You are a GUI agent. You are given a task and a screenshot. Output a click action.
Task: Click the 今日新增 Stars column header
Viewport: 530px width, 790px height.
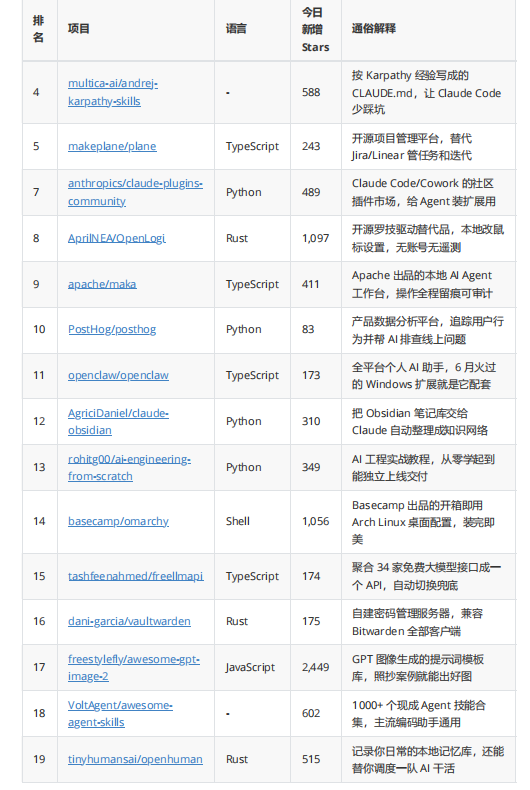click(315, 29)
